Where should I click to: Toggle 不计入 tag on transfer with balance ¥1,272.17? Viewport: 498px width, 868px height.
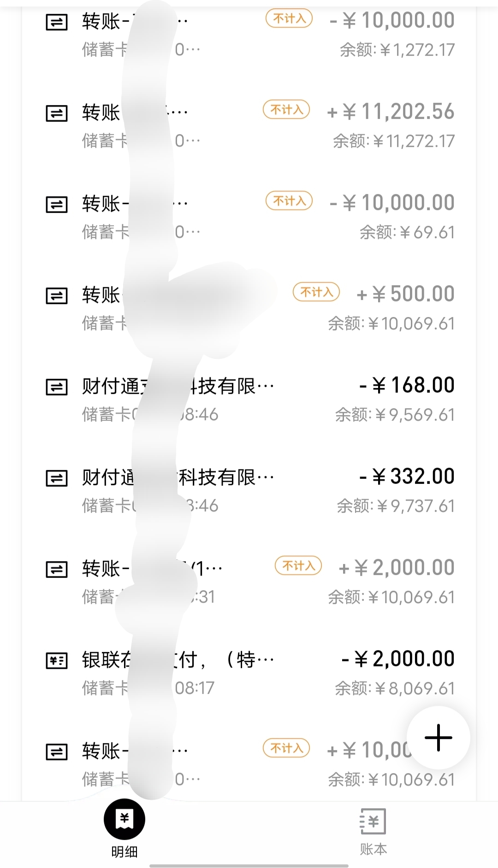pos(289,18)
